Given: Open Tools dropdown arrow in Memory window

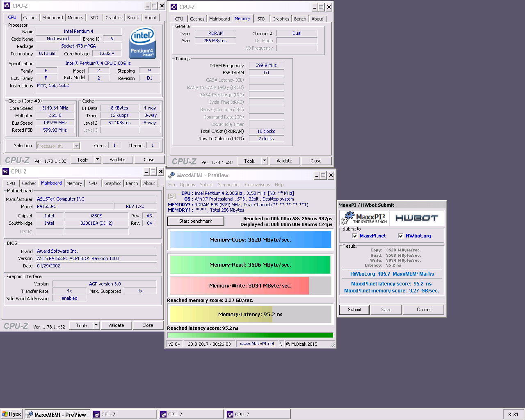Looking at the screenshot, I should point(264,161).
